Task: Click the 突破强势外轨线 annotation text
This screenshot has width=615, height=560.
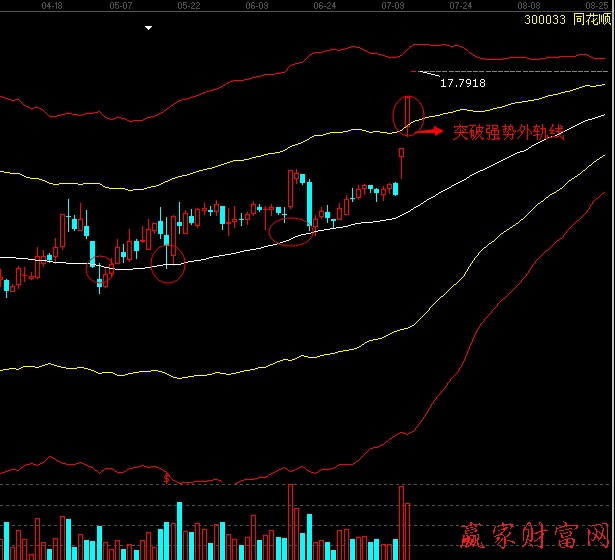Action: (508, 132)
